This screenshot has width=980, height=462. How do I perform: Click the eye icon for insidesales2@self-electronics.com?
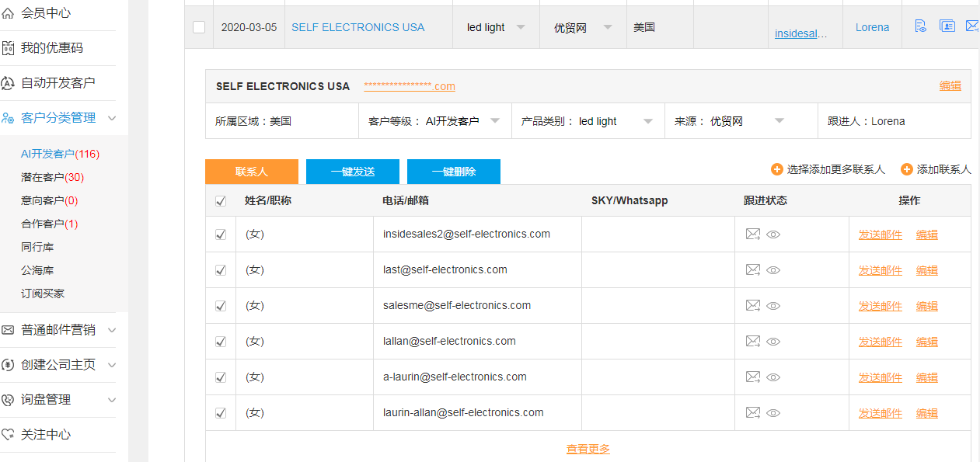[773, 234]
